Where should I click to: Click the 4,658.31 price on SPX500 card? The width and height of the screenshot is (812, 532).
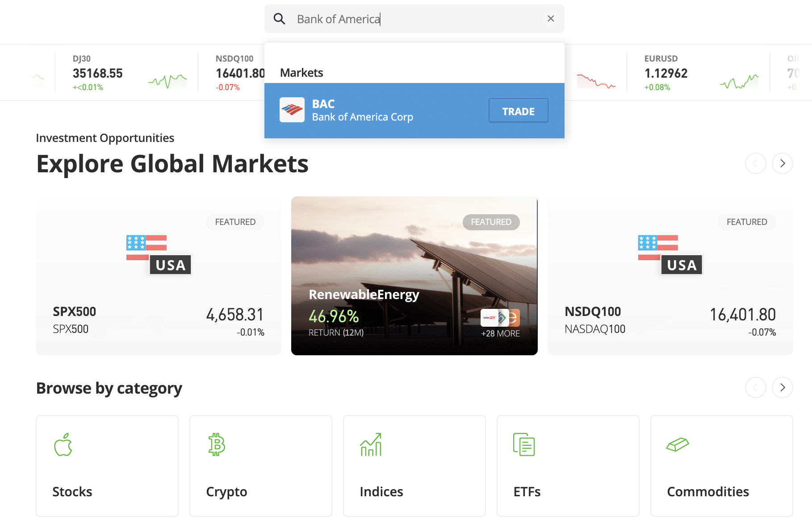[x=235, y=315]
